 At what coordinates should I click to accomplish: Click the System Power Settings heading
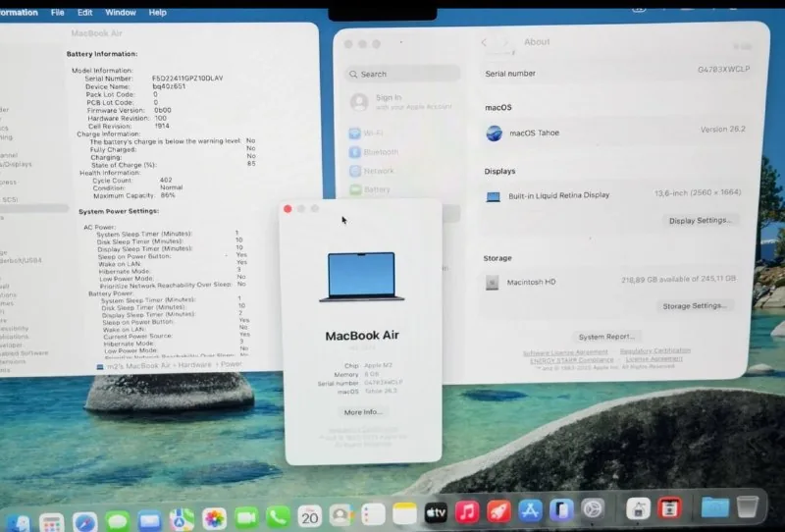[119, 211]
